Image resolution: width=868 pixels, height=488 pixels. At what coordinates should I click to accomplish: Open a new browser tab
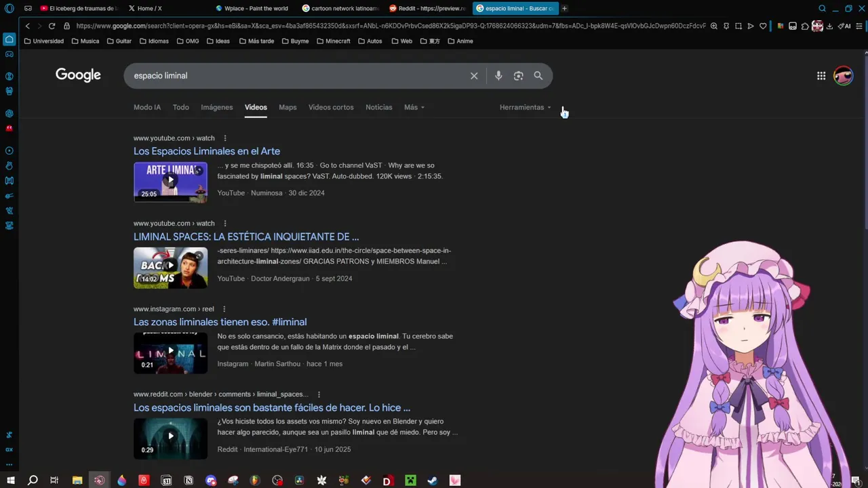click(564, 8)
